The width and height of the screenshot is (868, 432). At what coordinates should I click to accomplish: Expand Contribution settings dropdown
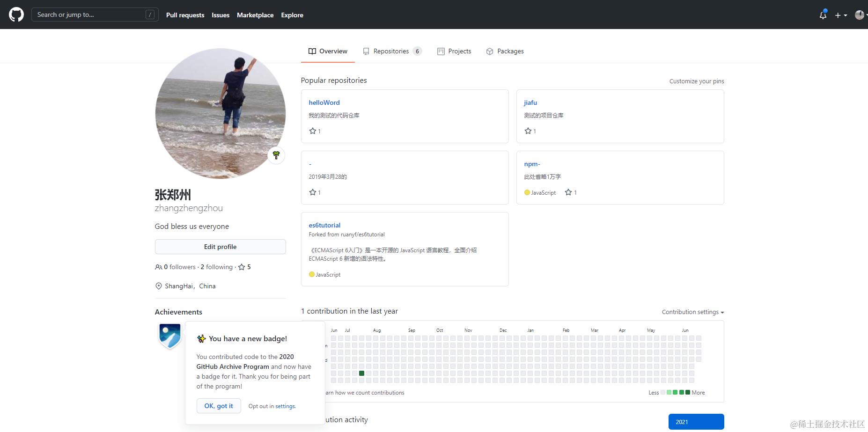693,312
